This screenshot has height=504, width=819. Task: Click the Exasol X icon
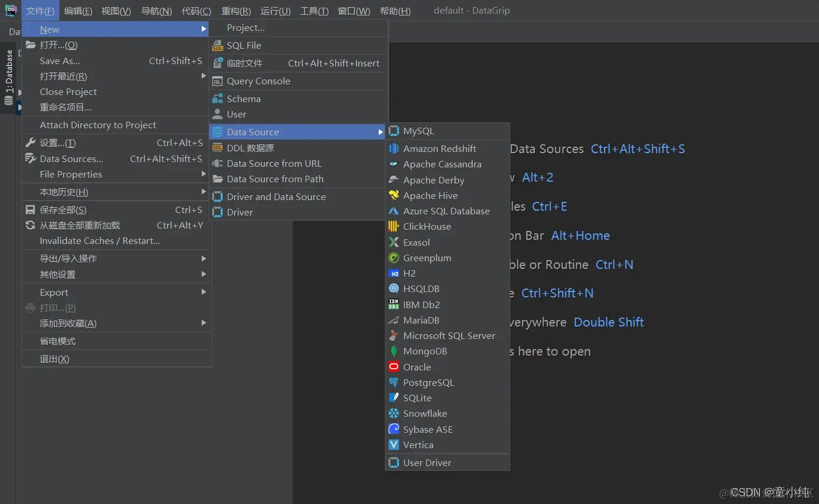[x=394, y=242]
